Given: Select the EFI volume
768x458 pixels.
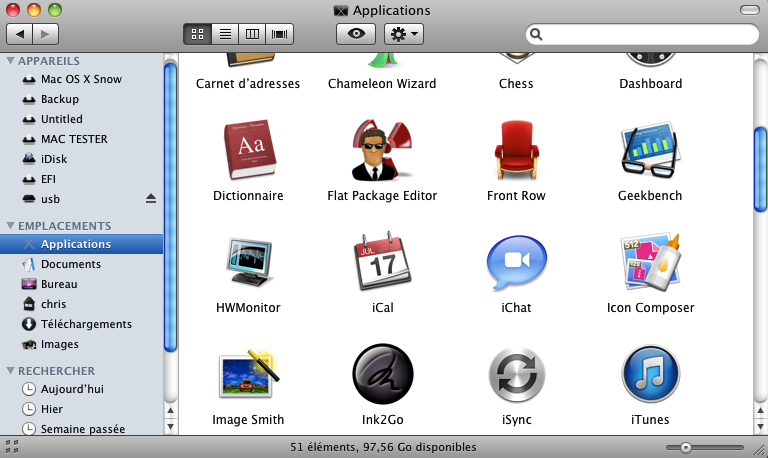Looking at the screenshot, I should (x=81, y=180).
